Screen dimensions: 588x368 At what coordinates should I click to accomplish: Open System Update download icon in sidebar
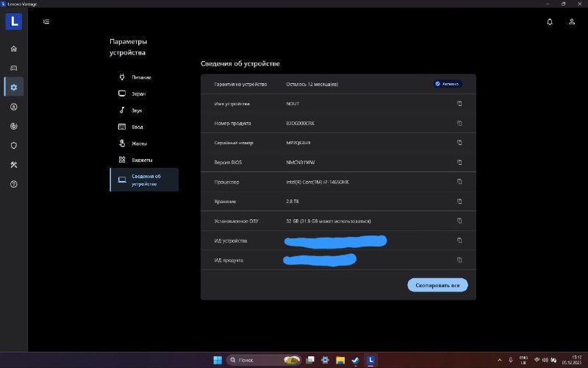coord(14,107)
